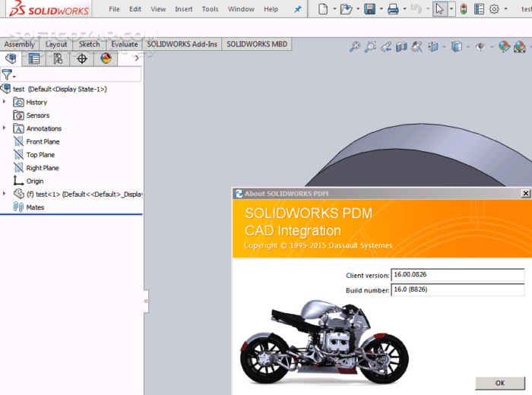This screenshot has height=395, width=532.
Task: Open the Insert menu
Action: pyautogui.click(x=184, y=9)
